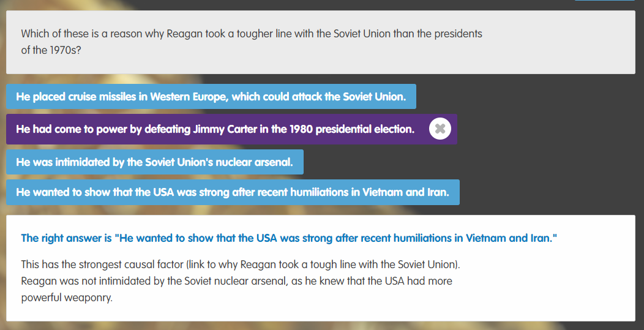
Task: Click the question line mentioning Reagan
Action: [252, 34]
